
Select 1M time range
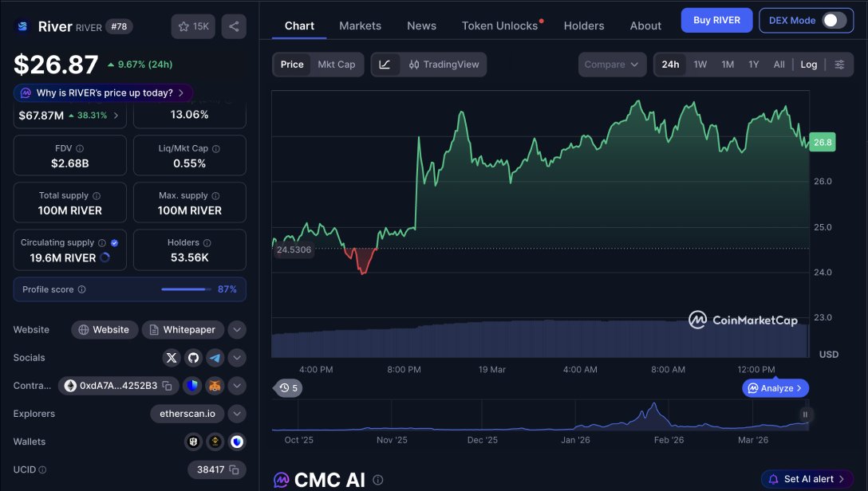click(x=728, y=64)
